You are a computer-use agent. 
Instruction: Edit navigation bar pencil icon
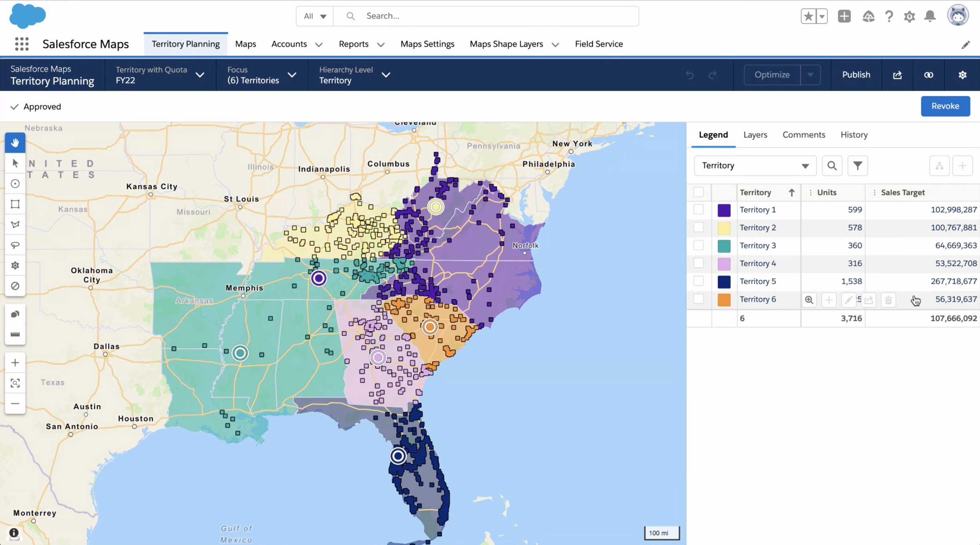[966, 45]
